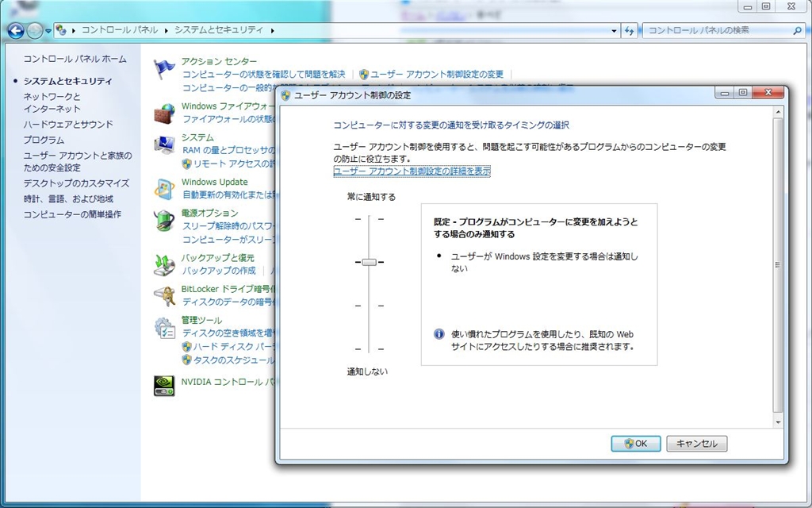Open the address bar history dropdown
Screen dimensions: 812x508
click(x=615, y=31)
